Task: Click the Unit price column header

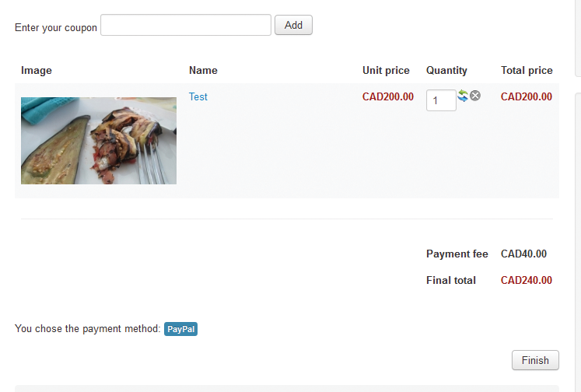Action: [x=386, y=71]
